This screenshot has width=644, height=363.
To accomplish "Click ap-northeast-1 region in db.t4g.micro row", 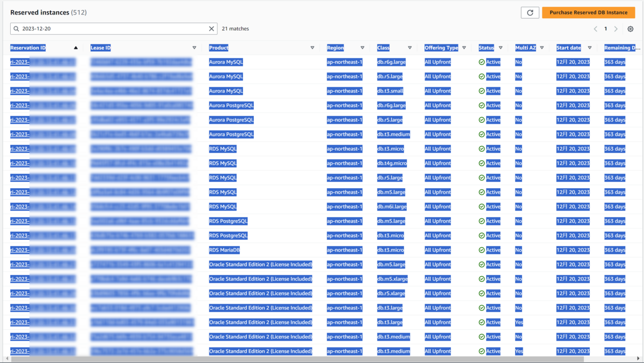I will tap(345, 163).
